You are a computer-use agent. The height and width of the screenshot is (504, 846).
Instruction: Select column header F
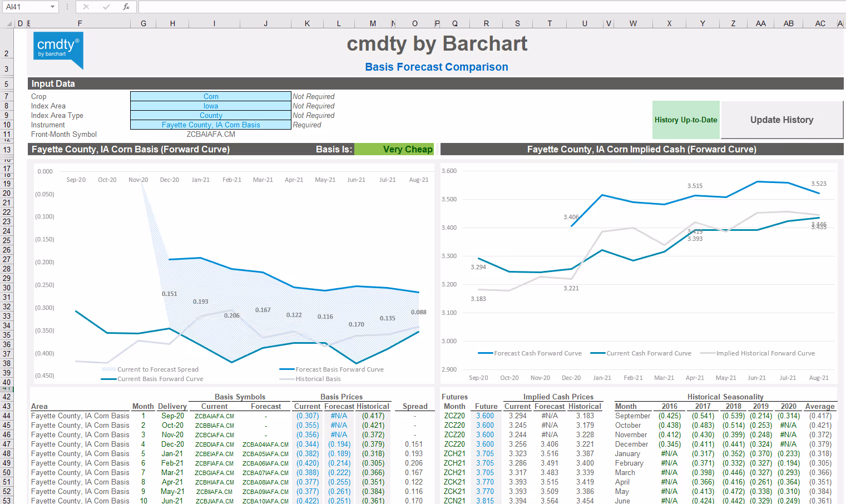[x=80, y=23]
